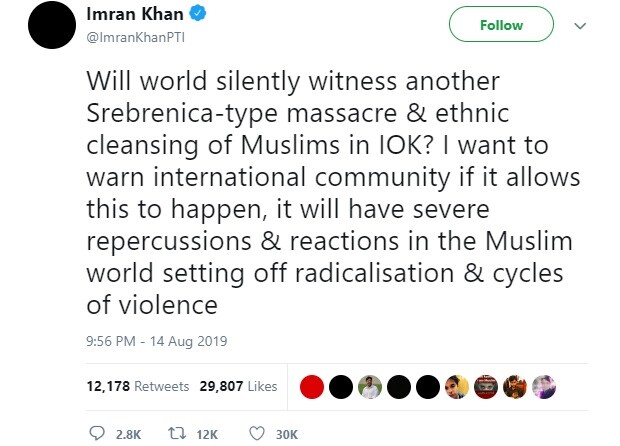
Task: Like the tweet with the heart icon
Action: pyautogui.click(x=256, y=433)
